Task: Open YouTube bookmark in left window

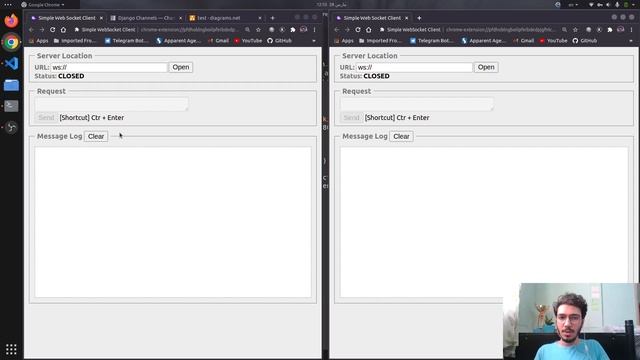Action: point(248,41)
